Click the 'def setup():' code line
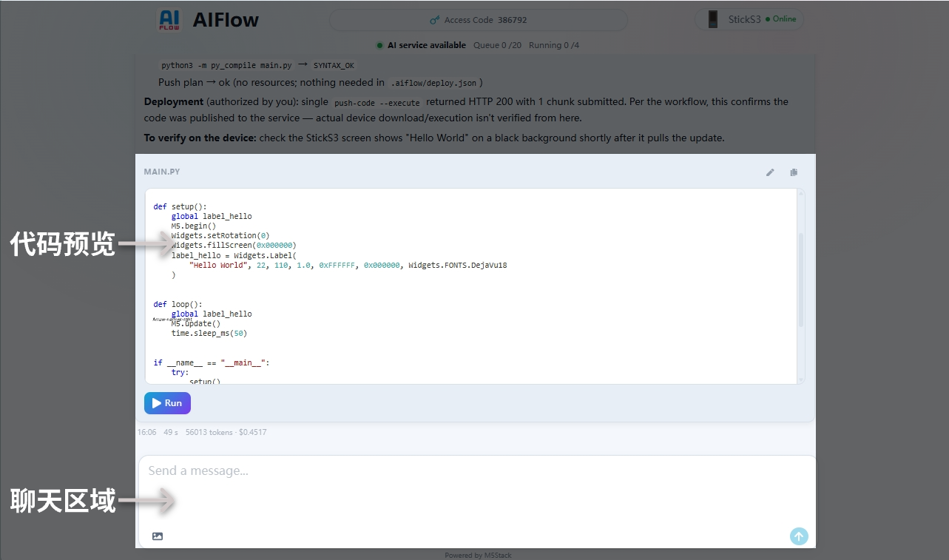 tap(180, 206)
